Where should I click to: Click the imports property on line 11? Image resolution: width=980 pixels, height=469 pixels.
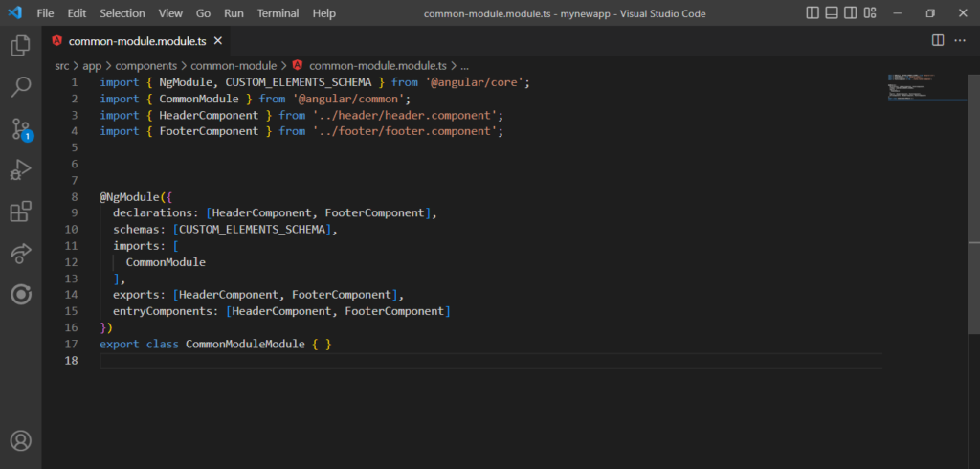click(136, 246)
